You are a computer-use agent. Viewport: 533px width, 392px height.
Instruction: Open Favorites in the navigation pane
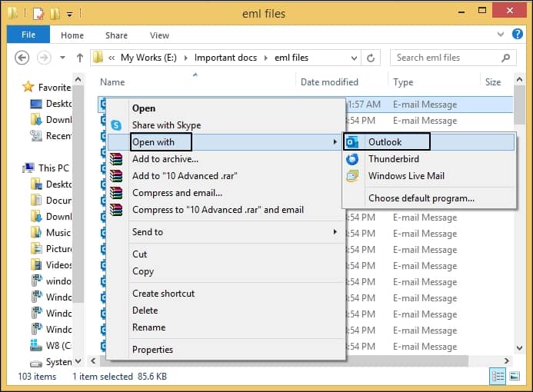(x=47, y=88)
